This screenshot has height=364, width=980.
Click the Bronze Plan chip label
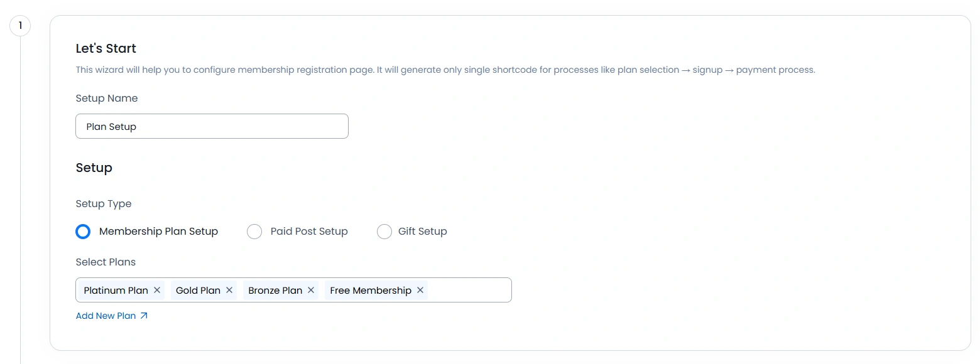[275, 290]
